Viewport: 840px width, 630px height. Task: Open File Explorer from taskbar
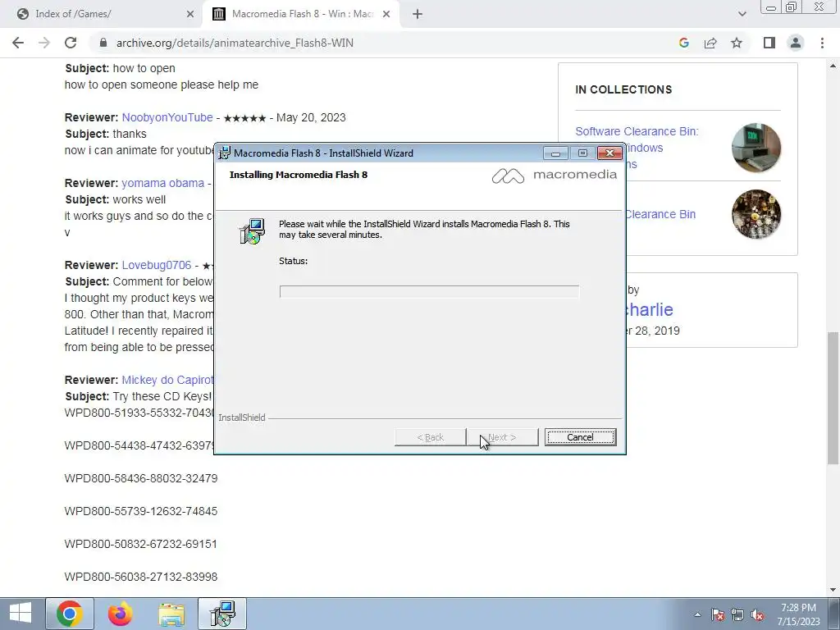[x=171, y=614]
